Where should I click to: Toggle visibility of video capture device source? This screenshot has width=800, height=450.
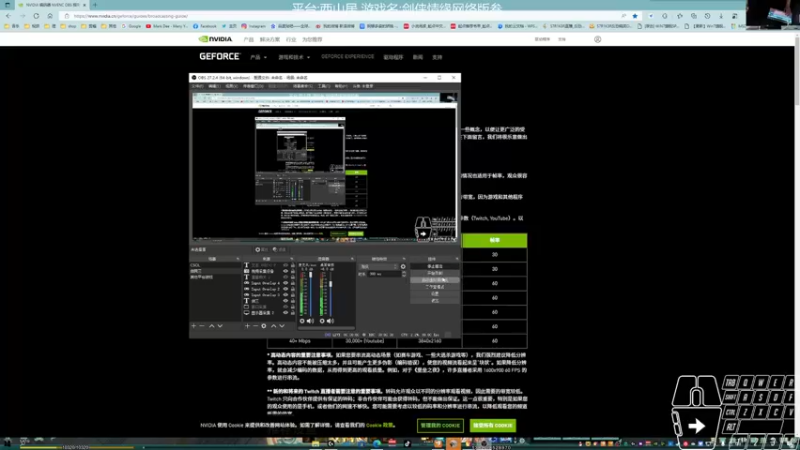[286, 271]
